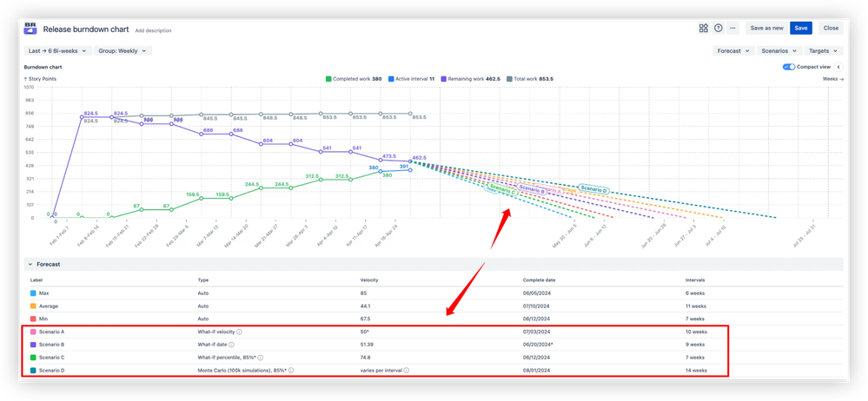Click the 08/01/2024 complete date value
Image resolution: width=868 pixels, height=401 pixels.
coord(536,371)
